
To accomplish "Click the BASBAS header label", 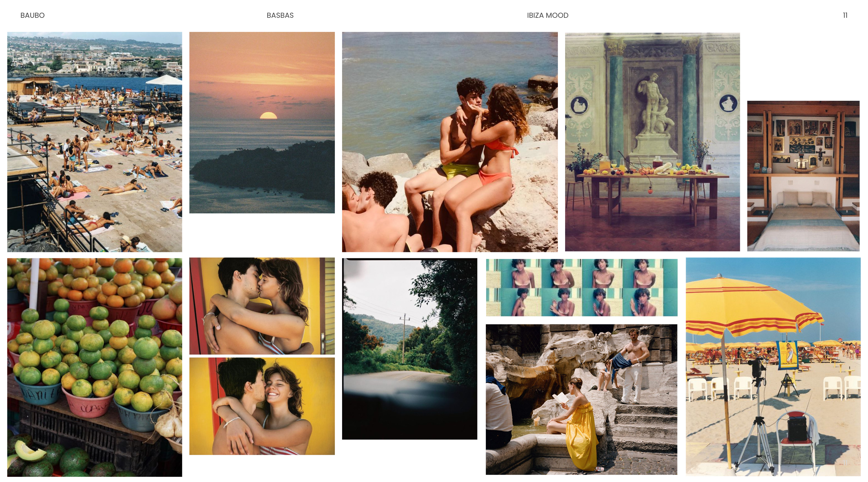I will click(x=280, y=15).
